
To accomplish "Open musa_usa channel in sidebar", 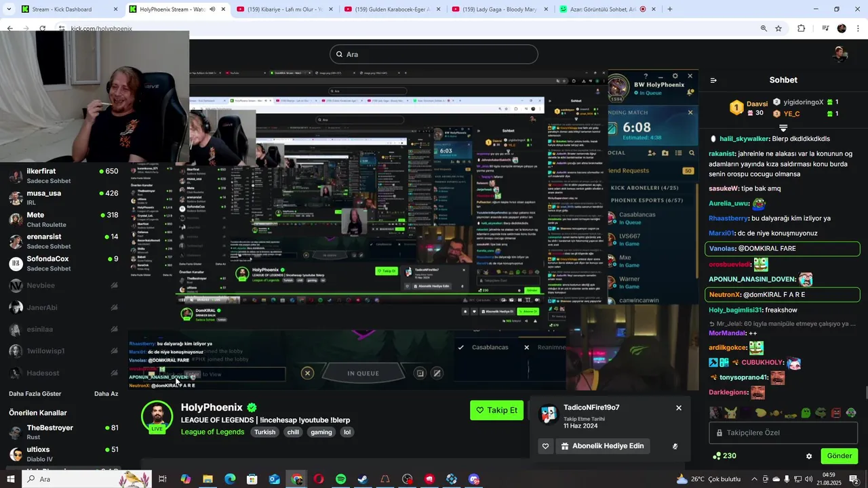I will [64, 197].
